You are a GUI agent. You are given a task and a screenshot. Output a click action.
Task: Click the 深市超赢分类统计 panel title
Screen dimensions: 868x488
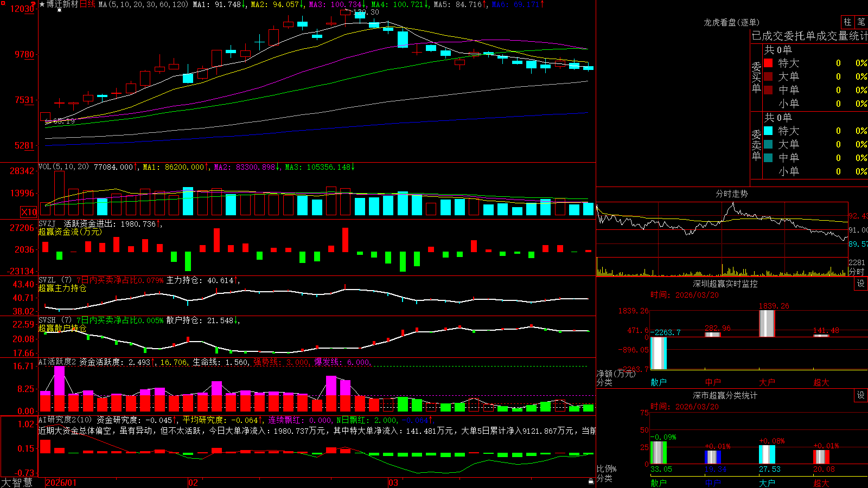tap(725, 395)
